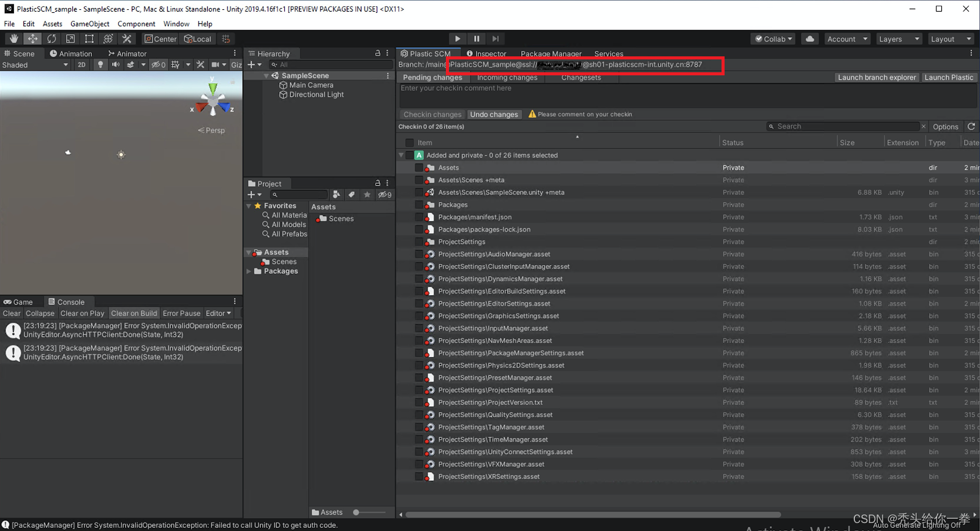
Task: Open the Console Editor dropdown
Action: coord(219,313)
